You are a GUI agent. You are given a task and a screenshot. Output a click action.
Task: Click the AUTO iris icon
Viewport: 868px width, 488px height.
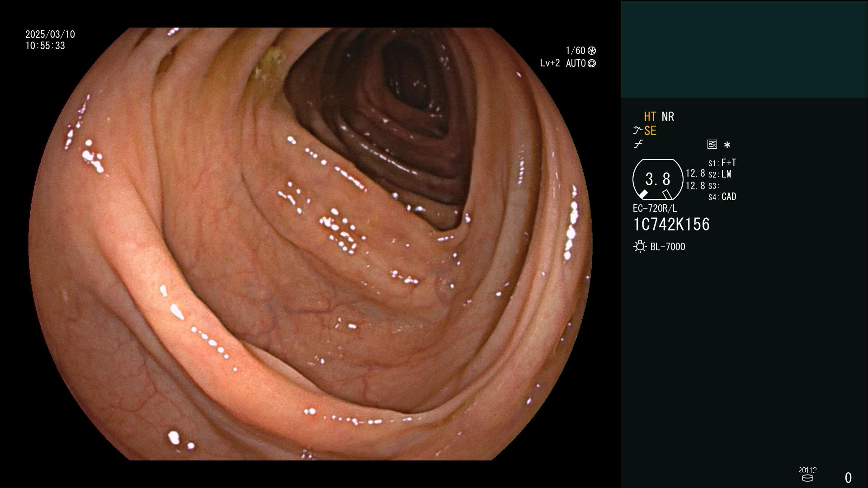(x=591, y=63)
